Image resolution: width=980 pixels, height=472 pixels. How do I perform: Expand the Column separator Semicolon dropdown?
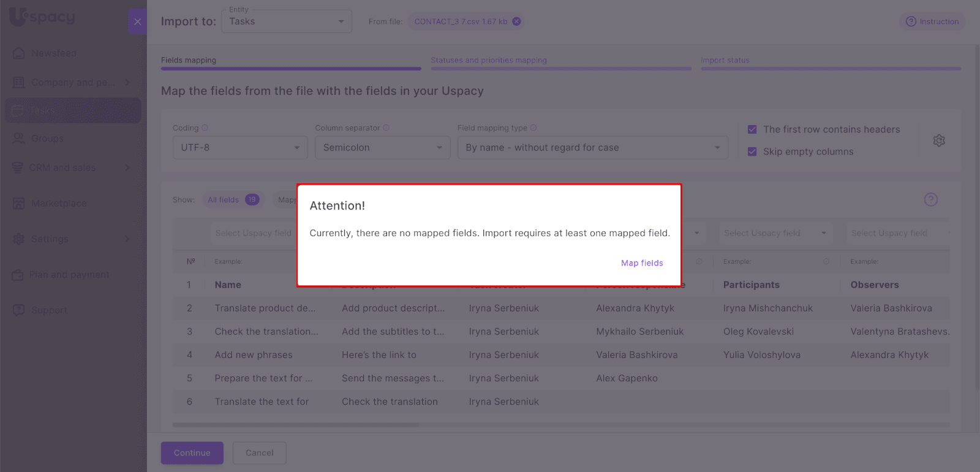tap(382, 148)
